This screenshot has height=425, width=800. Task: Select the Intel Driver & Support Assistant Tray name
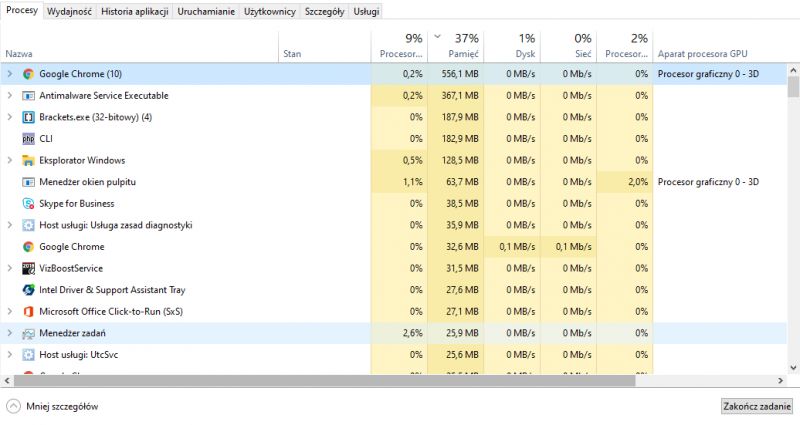(112, 290)
